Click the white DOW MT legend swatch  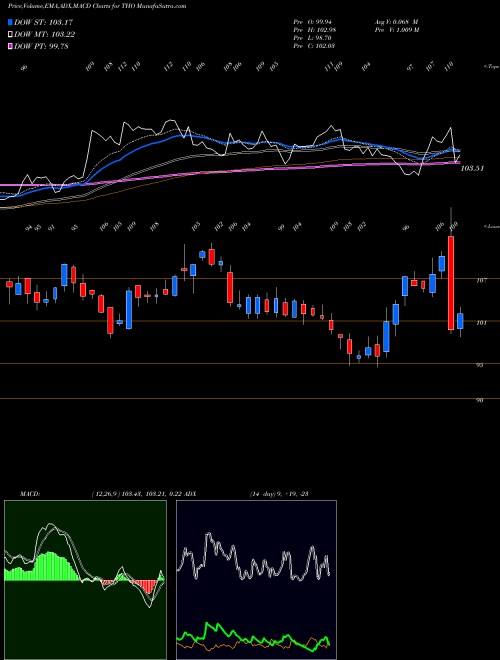[x=10, y=35]
